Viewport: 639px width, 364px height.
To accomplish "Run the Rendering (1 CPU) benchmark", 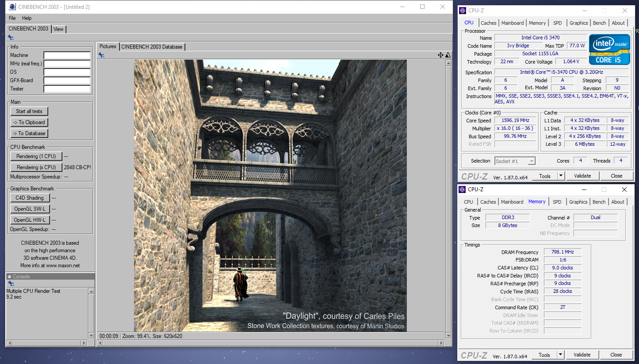I will (36, 156).
